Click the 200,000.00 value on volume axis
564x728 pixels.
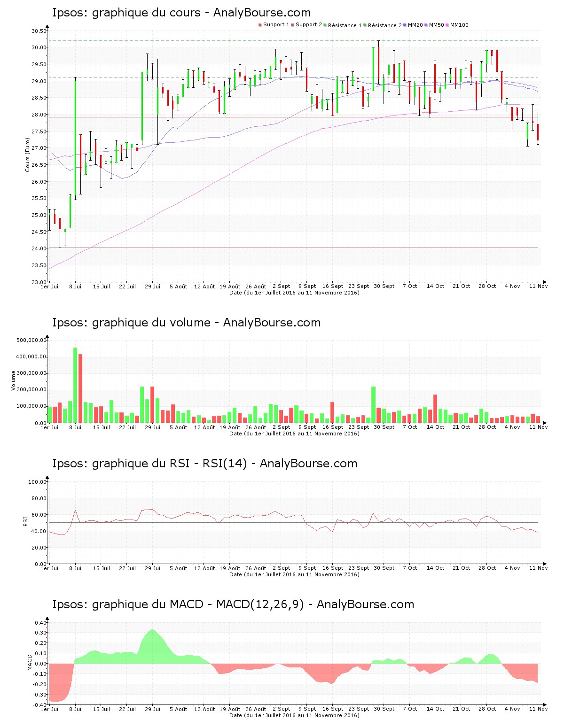(x=31, y=390)
